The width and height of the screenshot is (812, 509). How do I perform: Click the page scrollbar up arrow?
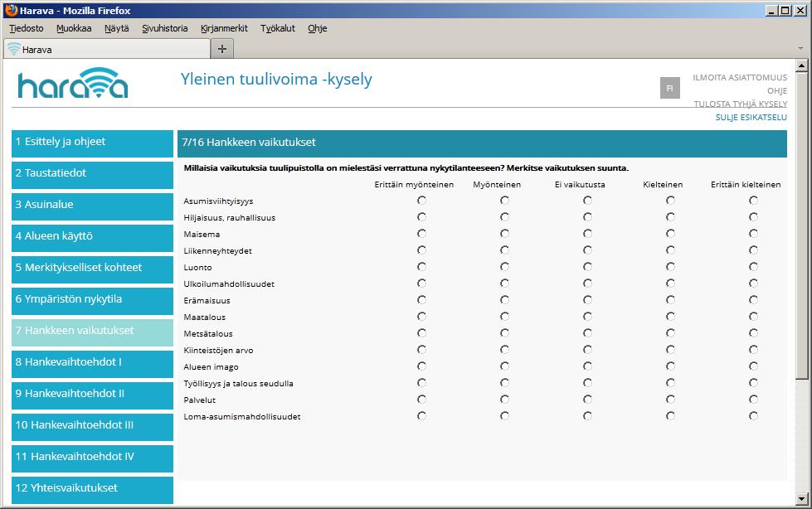pyautogui.click(x=802, y=65)
